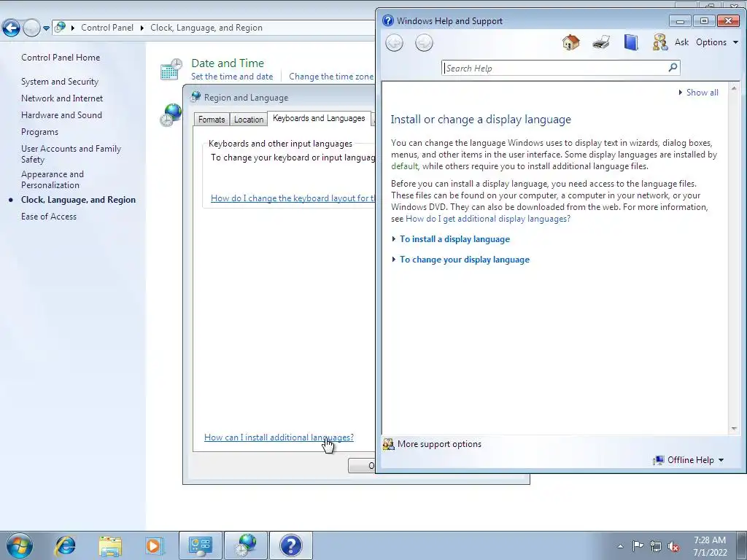Screen dimensions: 747x560
Task: Click 'Change the time zone'
Action: pyautogui.click(x=331, y=76)
